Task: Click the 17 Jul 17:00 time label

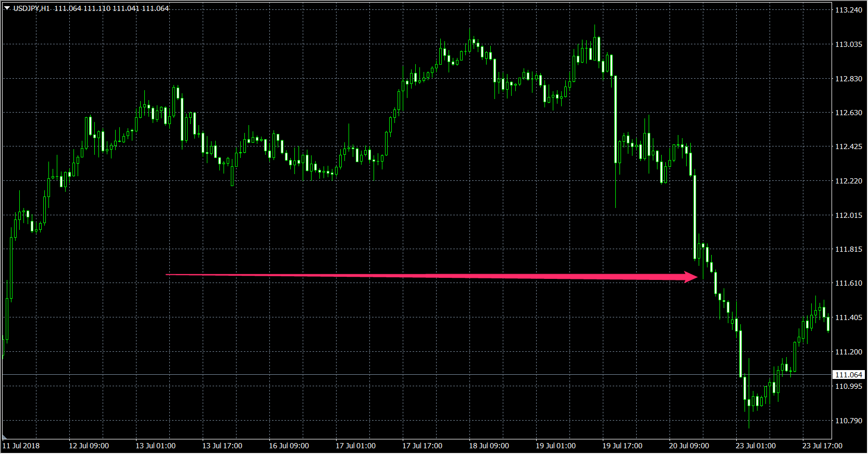Action: click(x=423, y=446)
